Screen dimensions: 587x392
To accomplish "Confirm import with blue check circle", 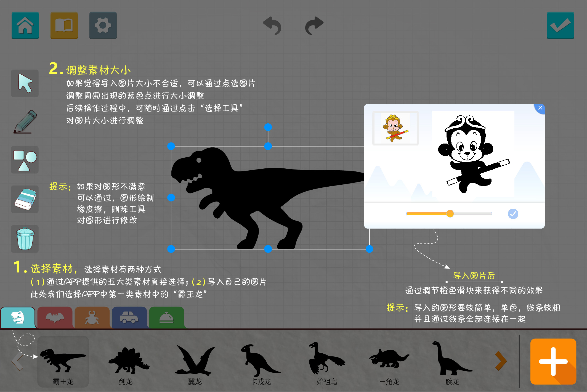I will pyautogui.click(x=513, y=214).
